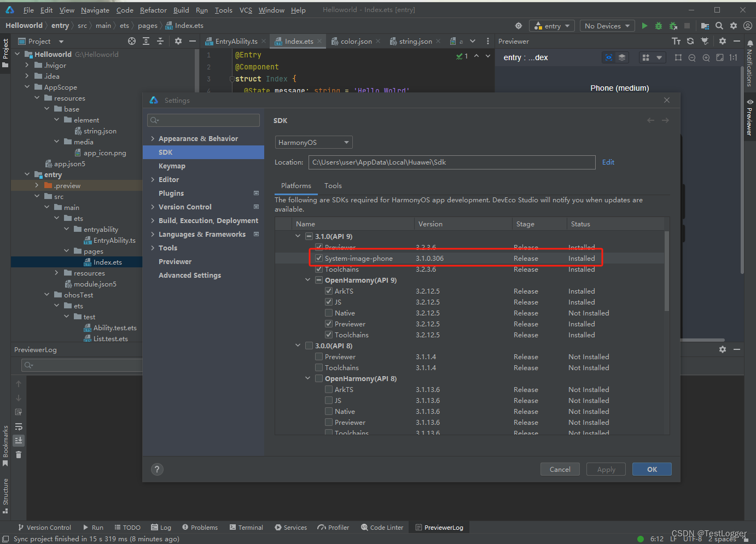Click the OK button in Settings
This screenshot has width=756, height=544.
coord(652,469)
